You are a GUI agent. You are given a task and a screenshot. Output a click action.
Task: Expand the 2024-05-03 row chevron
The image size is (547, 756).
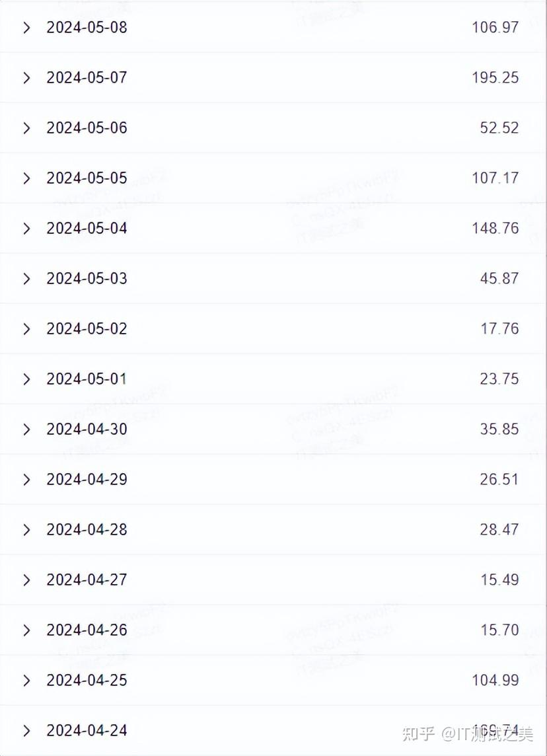point(26,278)
